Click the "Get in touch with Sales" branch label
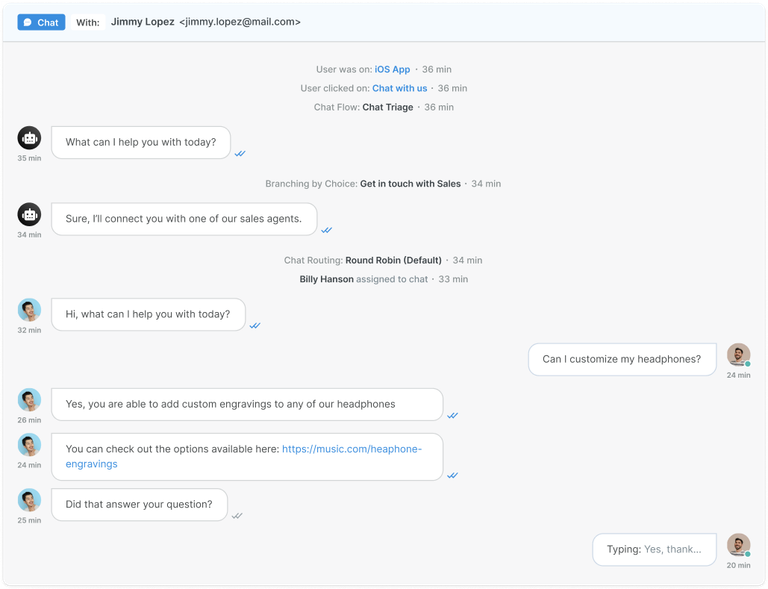Screen dimensions: 768x589 click(410, 184)
